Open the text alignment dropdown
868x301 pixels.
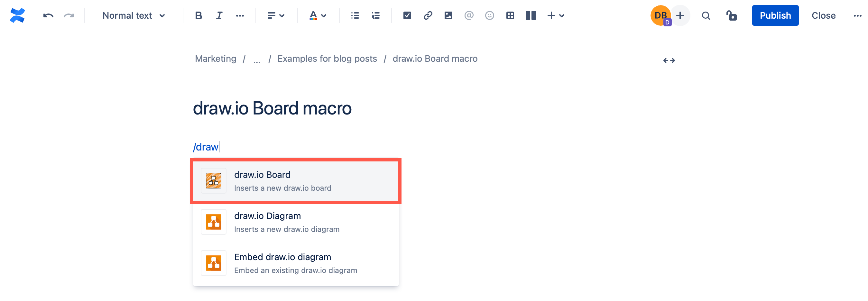[x=276, y=15]
